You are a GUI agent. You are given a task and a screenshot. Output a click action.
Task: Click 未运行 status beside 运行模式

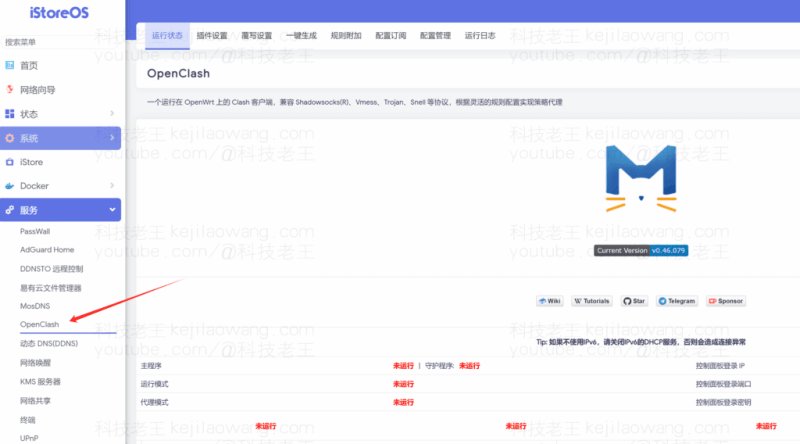coord(403,384)
